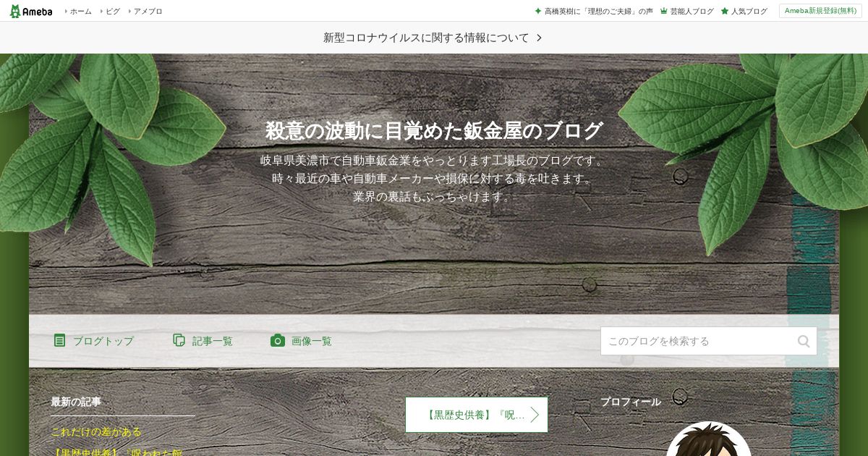Click the profile avatar image
Screen dimensions: 868x456
[x=709, y=439]
